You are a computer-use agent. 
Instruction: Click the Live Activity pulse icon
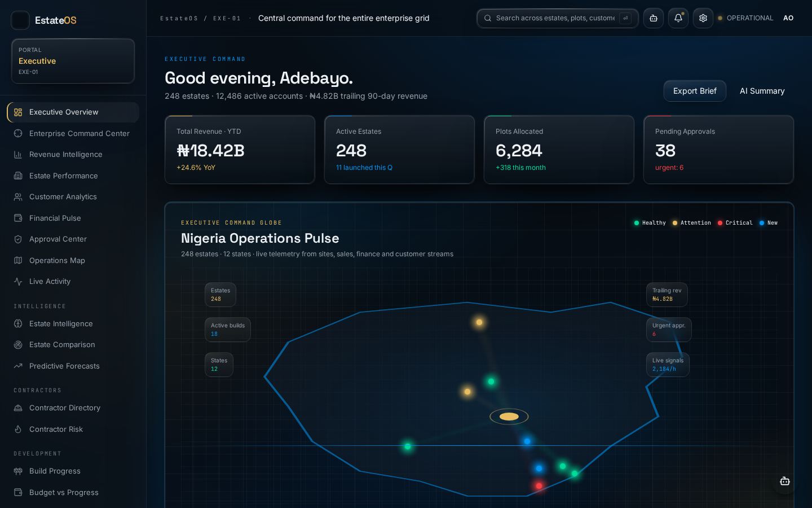click(18, 282)
